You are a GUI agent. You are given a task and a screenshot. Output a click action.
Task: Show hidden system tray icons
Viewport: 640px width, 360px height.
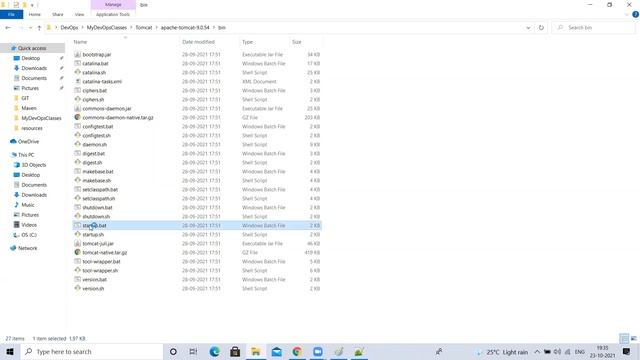pyautogui.click(x=537, y=351)
